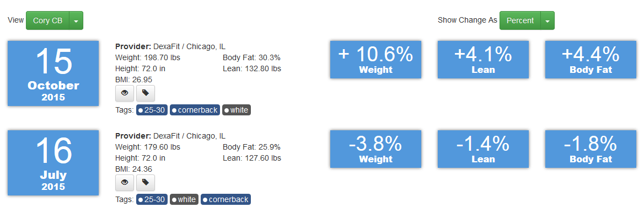The image size is (644, 212).
Task: Click the eye icon for July 16 scan
Action: [x=125, y=182]
